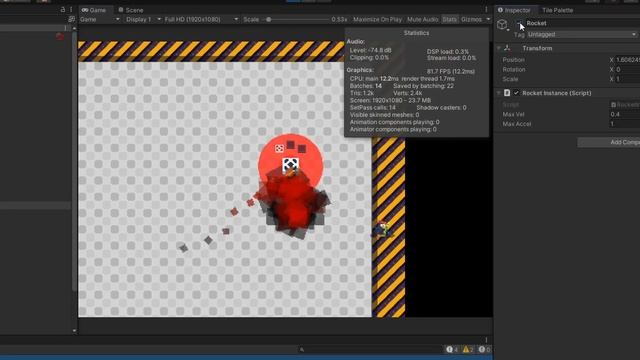
Task: Collapse the Transform component foldout
Action: tap(499, 48)
